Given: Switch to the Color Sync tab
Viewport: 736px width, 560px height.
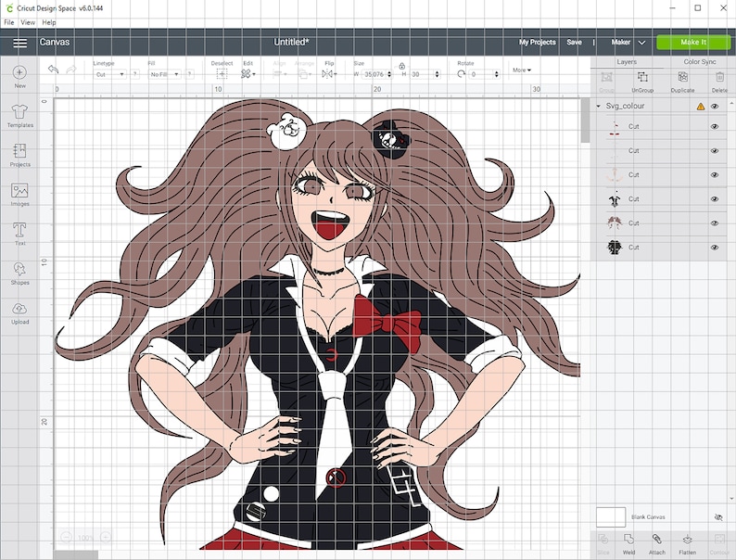Looking at the screenshot, I should tap(700, 61).
